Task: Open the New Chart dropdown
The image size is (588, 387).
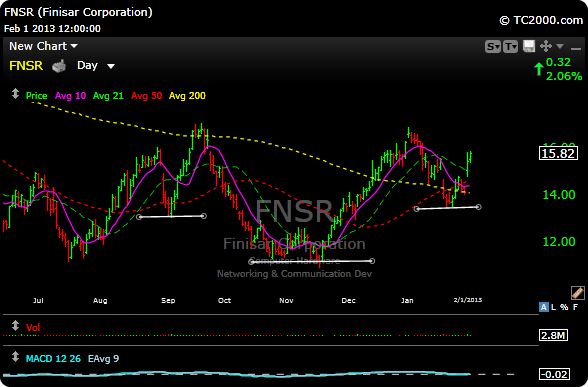Action: click(x=43, y=46)
